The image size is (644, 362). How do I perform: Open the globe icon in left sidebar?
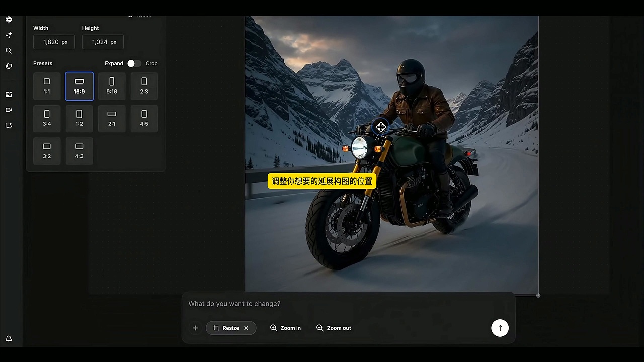pos(9,20)
